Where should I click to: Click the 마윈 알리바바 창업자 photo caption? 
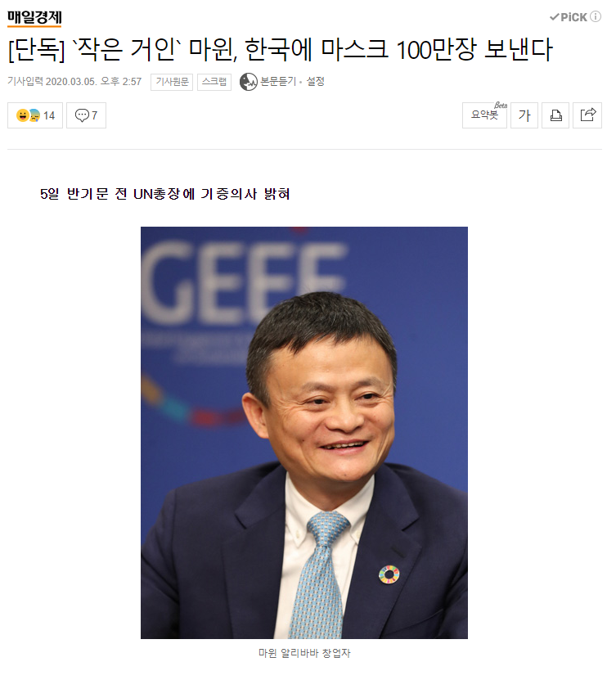coord(304,653)
